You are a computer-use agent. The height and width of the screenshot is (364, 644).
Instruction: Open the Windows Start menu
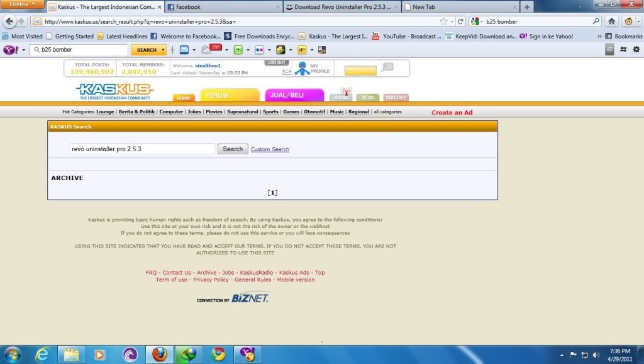point(13,355)
